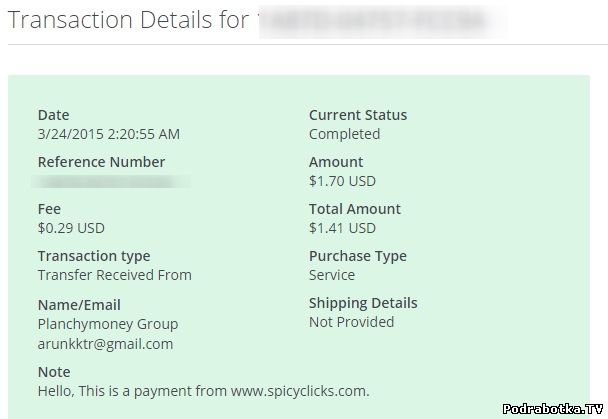Click the $1.41 USD total amount value
Image resolution: width=608 pixels, height=419 pixels.
[343, 228]
